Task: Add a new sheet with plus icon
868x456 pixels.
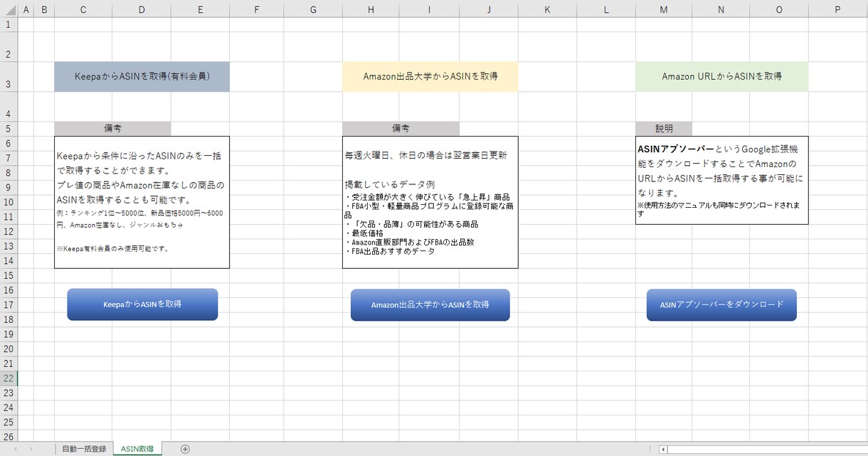Action: coord(185,449)
